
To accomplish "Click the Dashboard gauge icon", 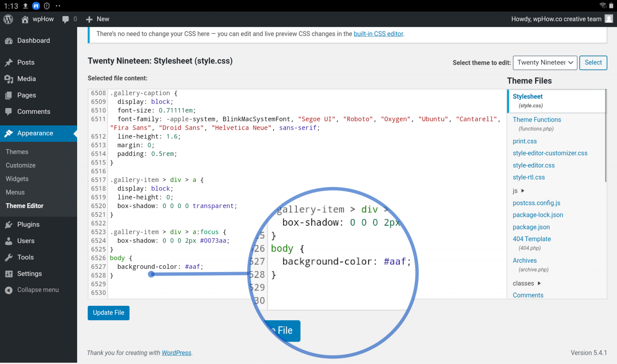I will click(8, 41).
